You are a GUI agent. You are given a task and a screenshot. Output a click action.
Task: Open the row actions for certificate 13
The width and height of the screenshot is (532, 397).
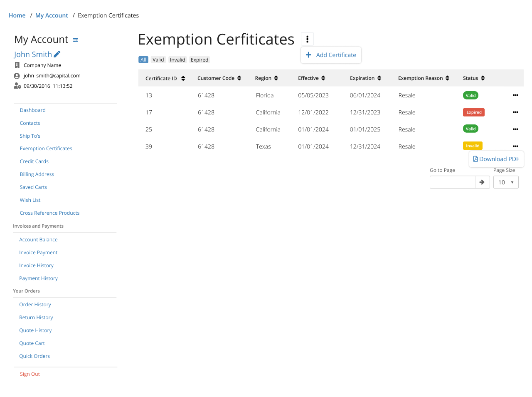[515, 95]
